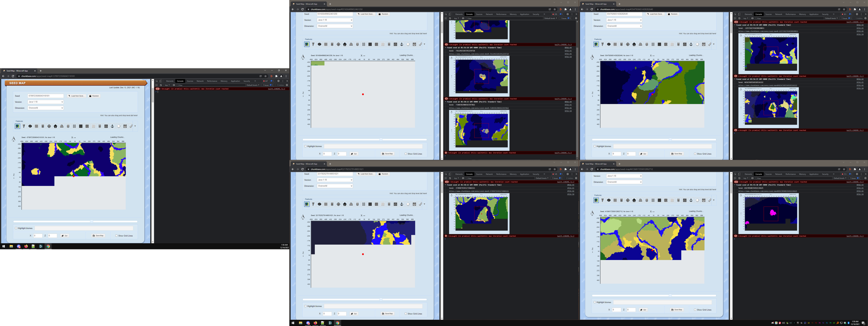The width and height of the screenshot is (868, 326).
Task: Click Go! button in seed 3217 window
Action: (354, 313)
